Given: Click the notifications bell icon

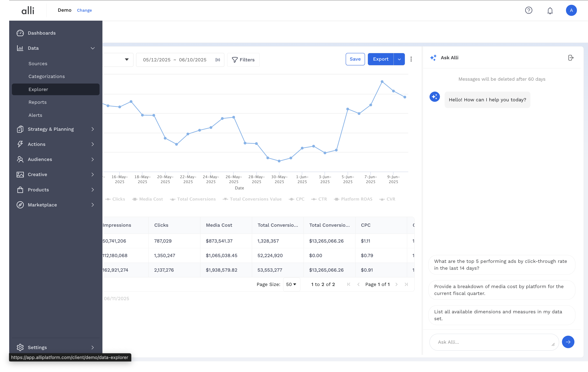Looking at the screenshot, I should (550, 11).
